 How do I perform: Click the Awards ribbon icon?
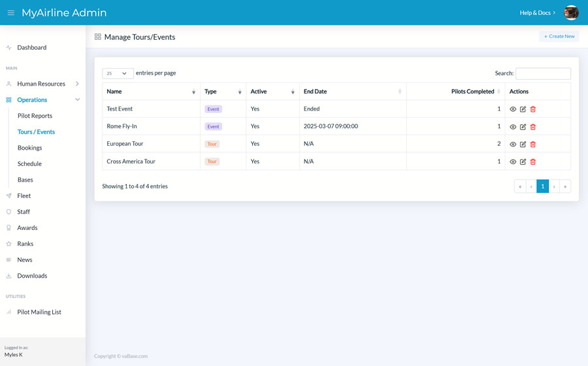8,227
